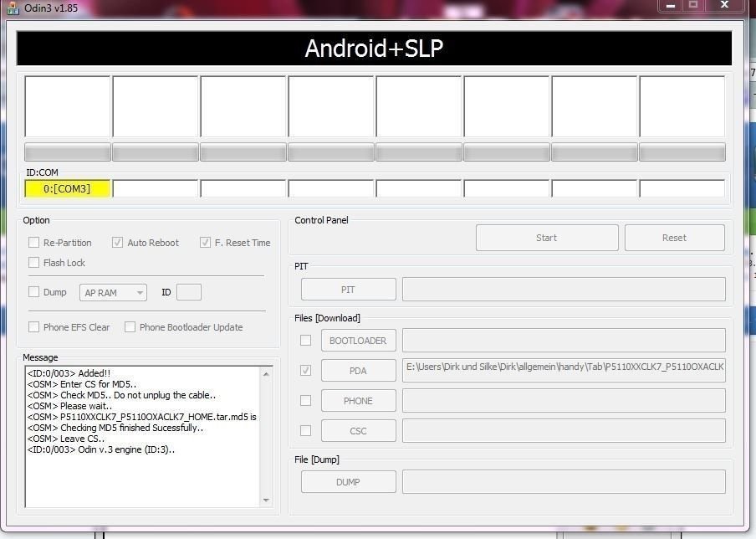Click the first device status box

[68, 106]
